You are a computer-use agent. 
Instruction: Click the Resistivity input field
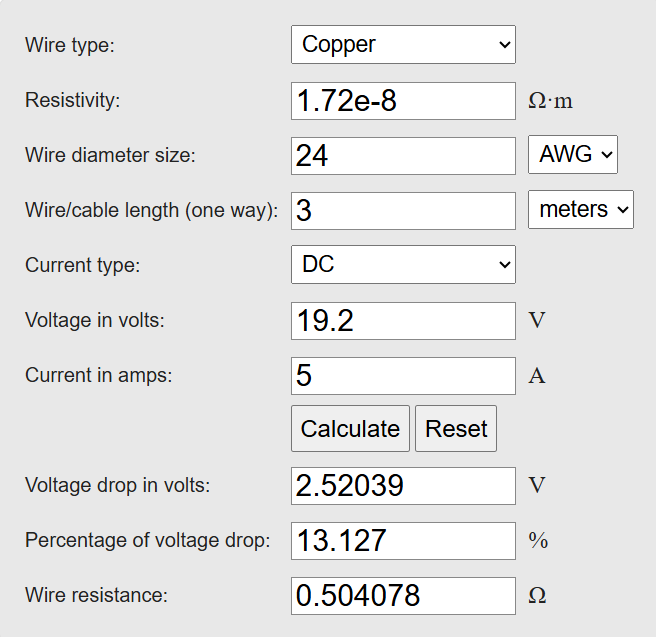coord(403,101)
